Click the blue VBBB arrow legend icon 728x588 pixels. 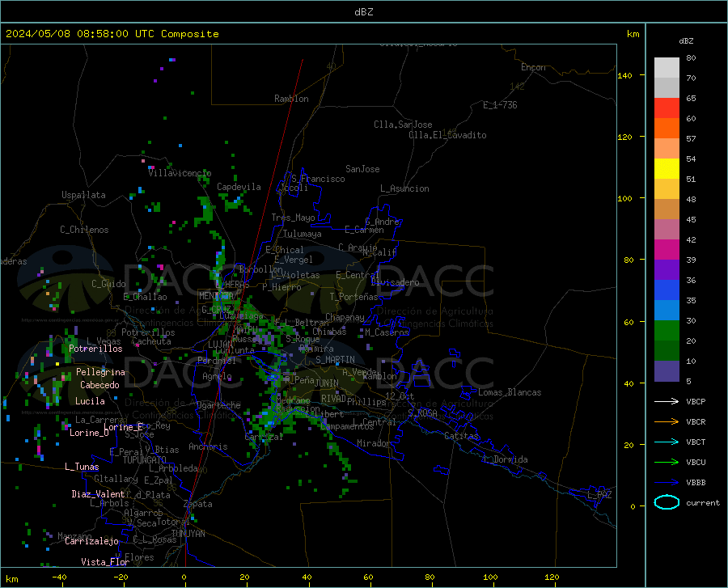667,482
